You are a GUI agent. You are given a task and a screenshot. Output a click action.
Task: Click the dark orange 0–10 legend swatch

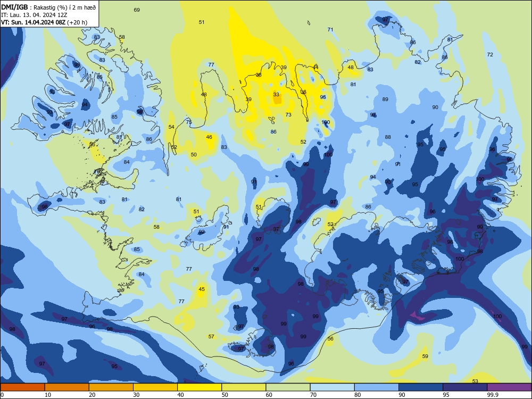[x=22, y=387]
